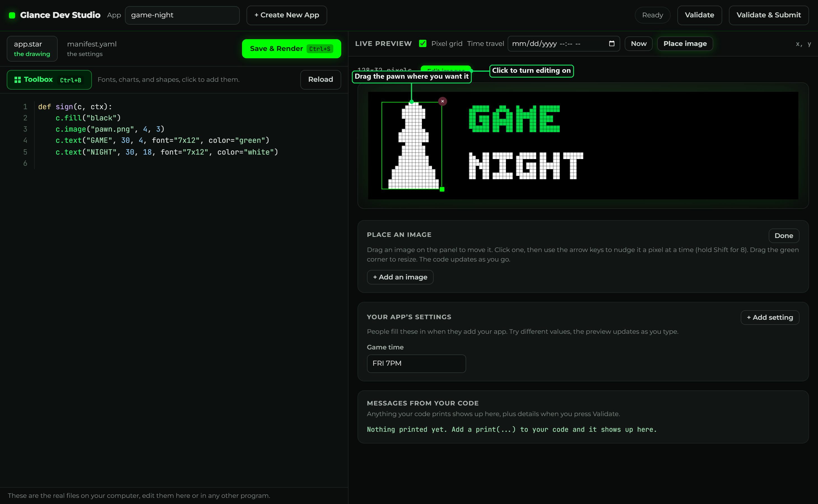
Task: Click the green resize handle on the pawn image
Action: pos(442,189)
